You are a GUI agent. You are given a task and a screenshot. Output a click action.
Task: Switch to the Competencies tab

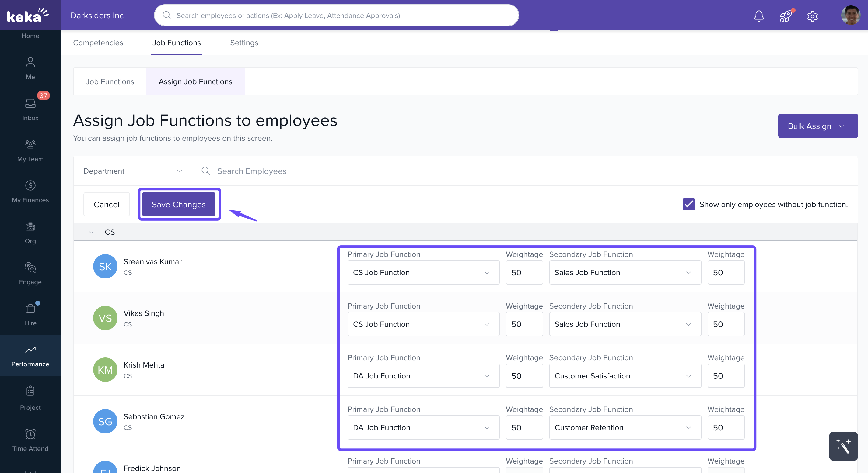98,43
